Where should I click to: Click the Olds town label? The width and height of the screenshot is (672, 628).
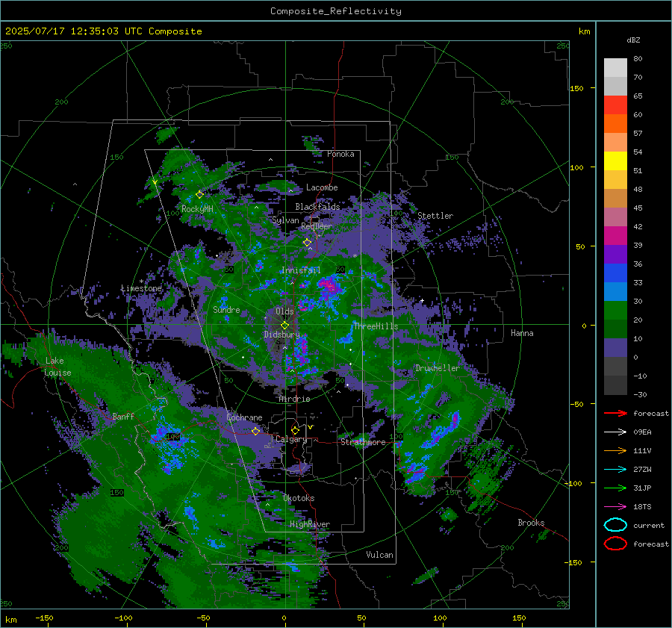coord(284,311)
